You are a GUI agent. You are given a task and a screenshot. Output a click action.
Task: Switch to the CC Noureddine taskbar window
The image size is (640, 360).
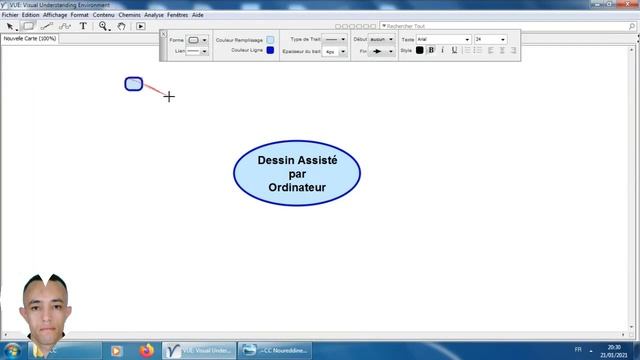(x=275, y=351)
